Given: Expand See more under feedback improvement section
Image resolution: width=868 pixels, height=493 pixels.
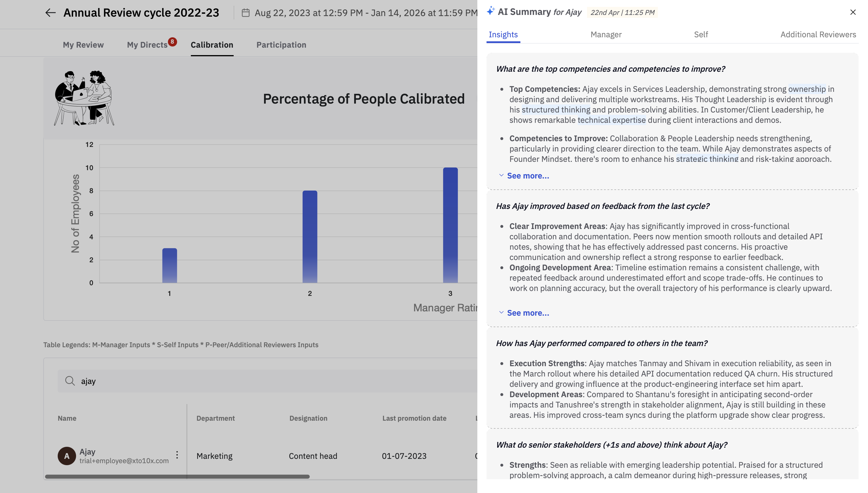Looking at the screenshot, I should (x=527, y=313).
